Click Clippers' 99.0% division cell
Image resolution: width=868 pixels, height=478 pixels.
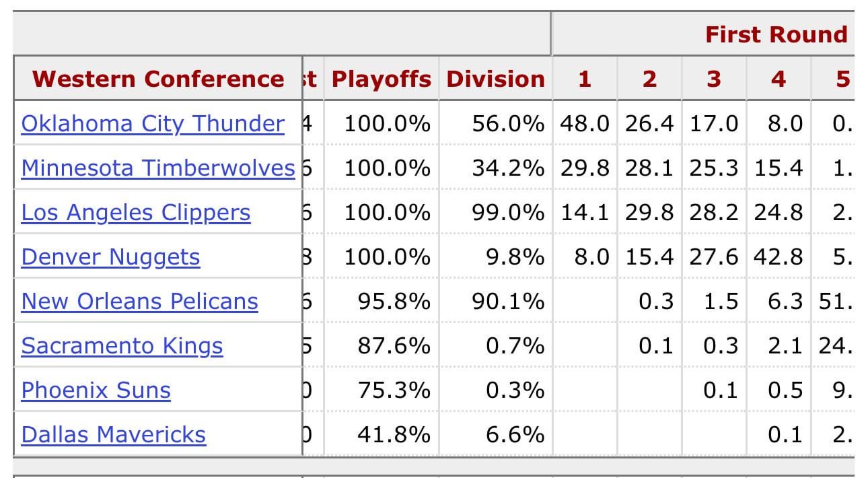pyautogui.click(x=507, y=213)
